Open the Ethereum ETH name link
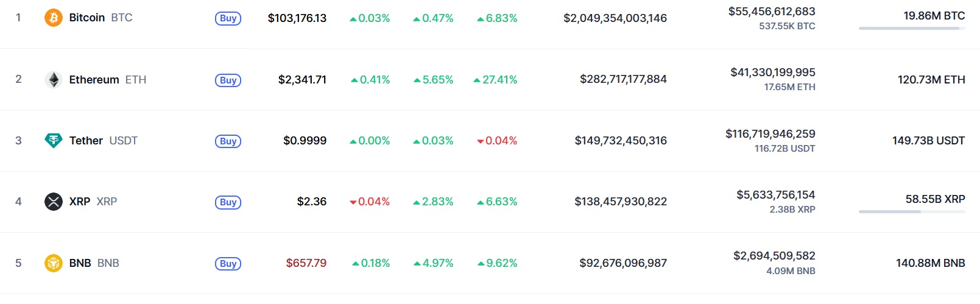Viewport: 980px width, 304px height. point(108,80)
